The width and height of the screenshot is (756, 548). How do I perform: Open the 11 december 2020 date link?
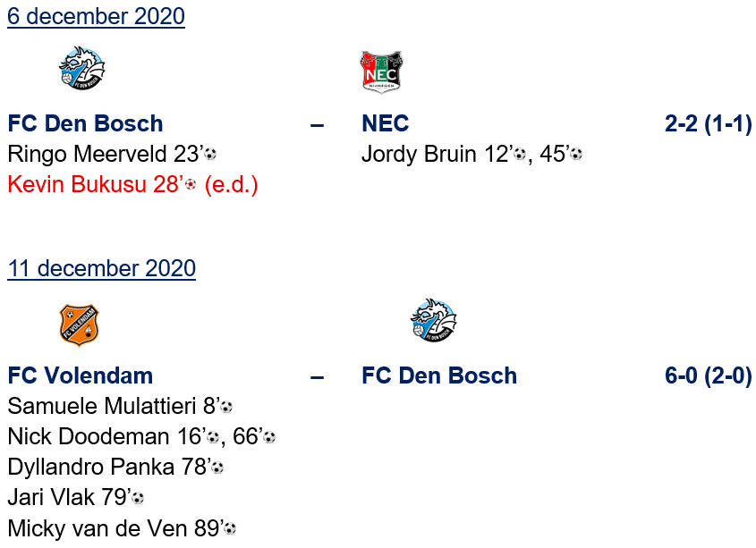(x=101, y=268)
